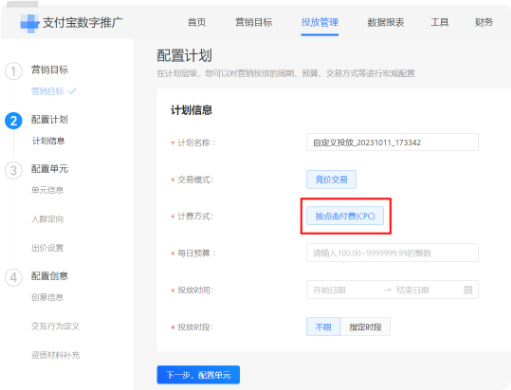
Task: Select 人群定向 sub-step
Action: pos(47,219)
